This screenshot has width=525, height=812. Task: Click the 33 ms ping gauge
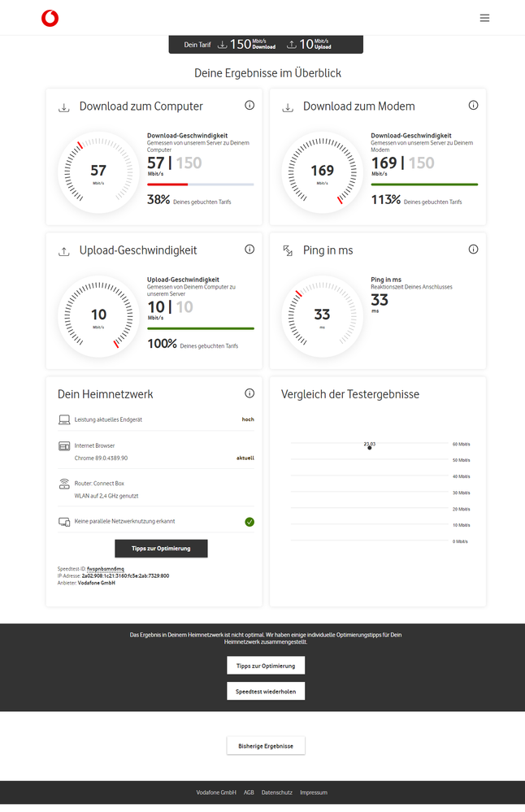(322, 316)
